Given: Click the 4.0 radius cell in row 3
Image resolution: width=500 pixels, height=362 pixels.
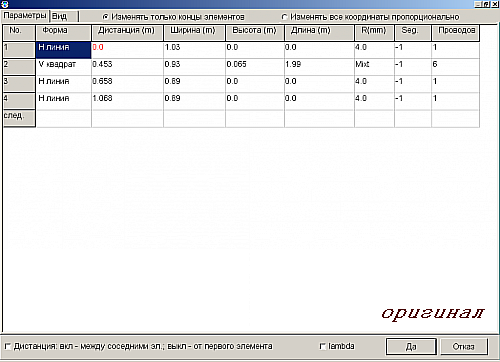Looking at the screenshot, I should coord(374,84).
